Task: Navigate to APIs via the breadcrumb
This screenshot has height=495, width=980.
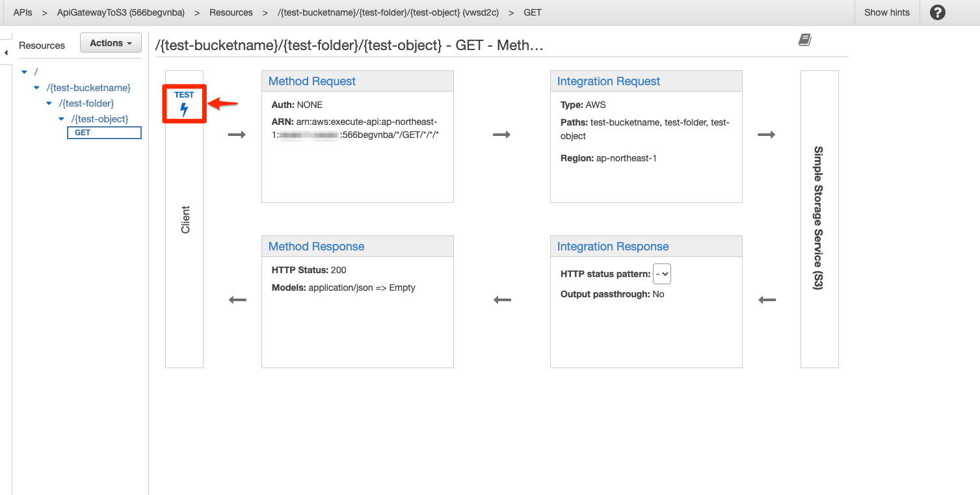Action: [x=22, y=12]
